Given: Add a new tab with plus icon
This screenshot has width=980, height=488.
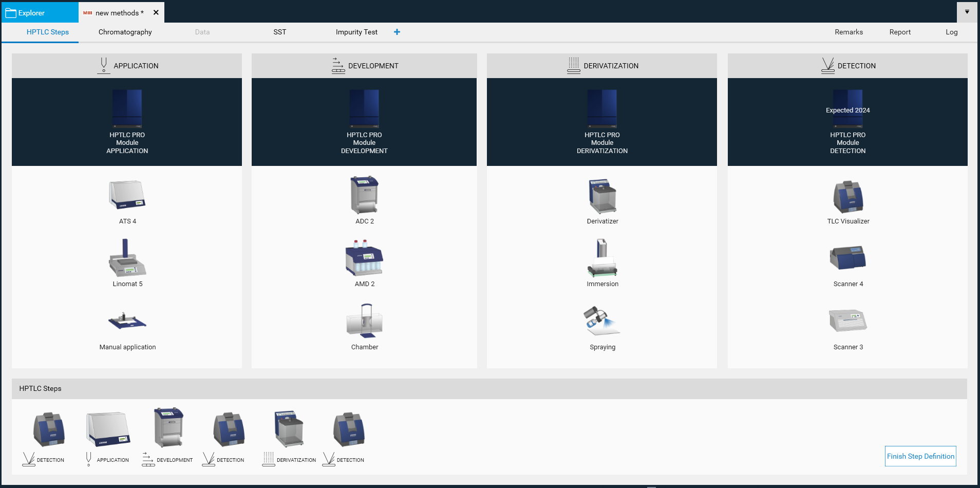Looking at the screenshot, I should click(x=397, y=32).
